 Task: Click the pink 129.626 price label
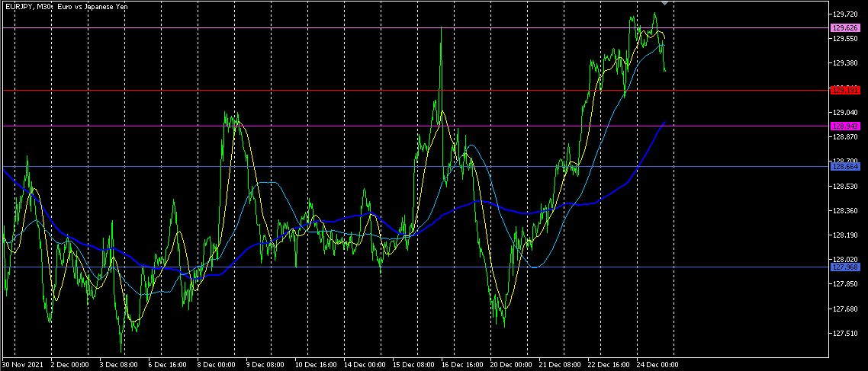(x=845, y=27)
